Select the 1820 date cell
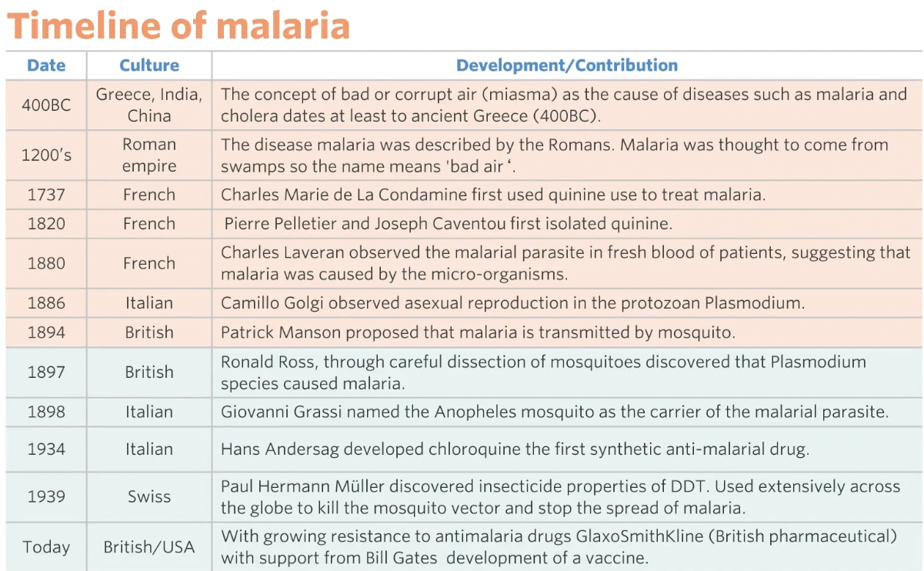 tap(46, 224)
